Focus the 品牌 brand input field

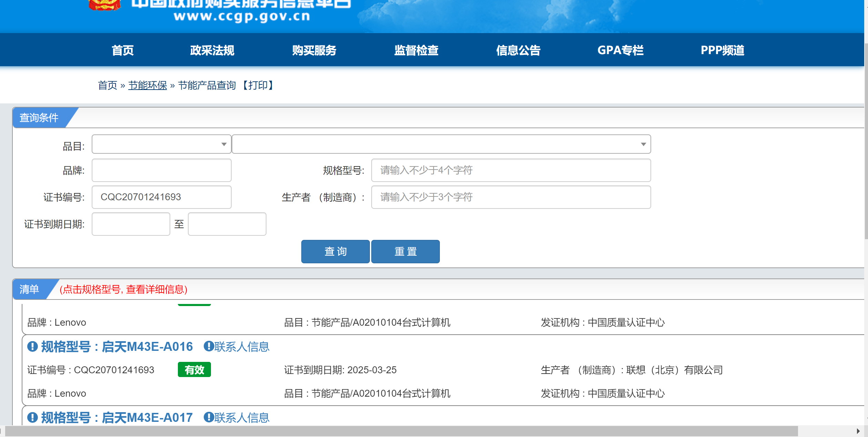tap(161, 170)
